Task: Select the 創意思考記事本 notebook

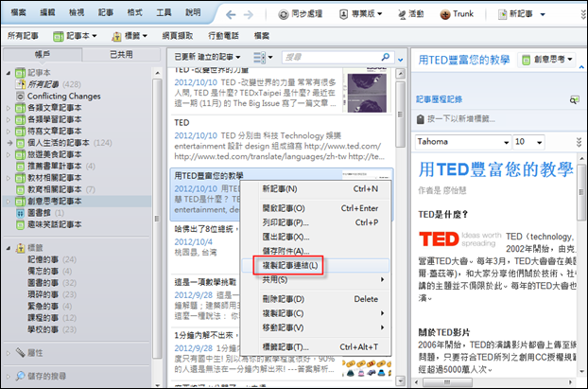Action: tap(55, 202)
